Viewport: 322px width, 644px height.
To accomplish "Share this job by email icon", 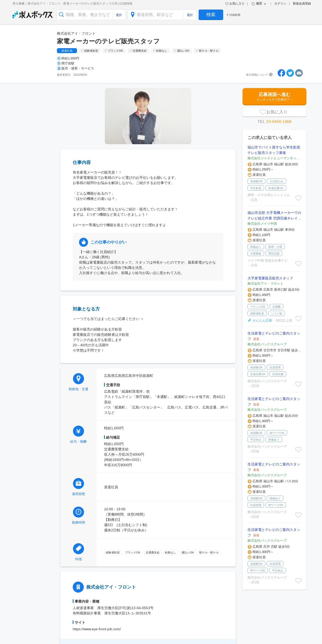I will coord(299,73).
